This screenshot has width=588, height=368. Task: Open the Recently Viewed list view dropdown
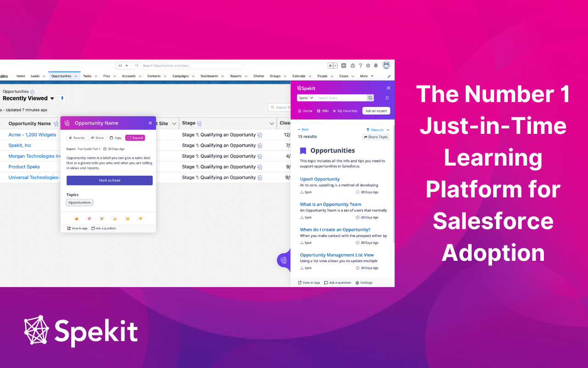coord(52,98)
